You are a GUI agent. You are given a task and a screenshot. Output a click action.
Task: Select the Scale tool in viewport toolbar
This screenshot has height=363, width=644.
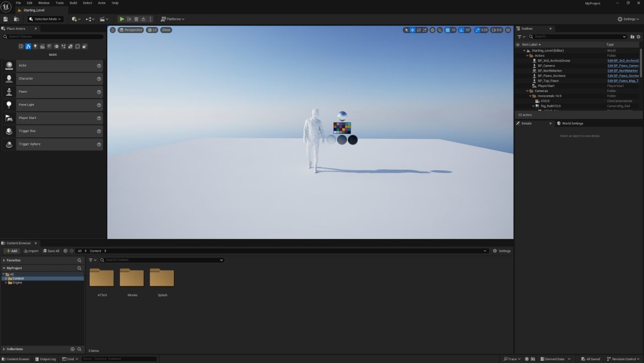tap(424, 30)
